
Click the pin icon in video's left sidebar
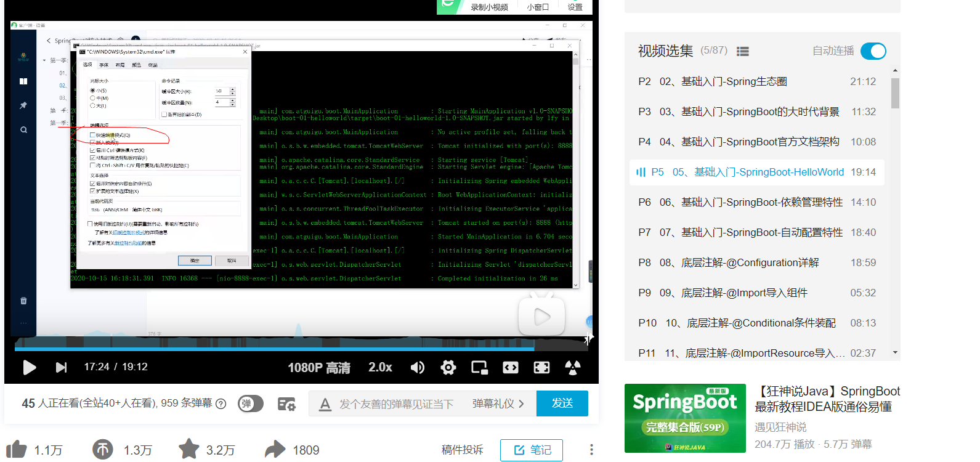coord(23,105)
